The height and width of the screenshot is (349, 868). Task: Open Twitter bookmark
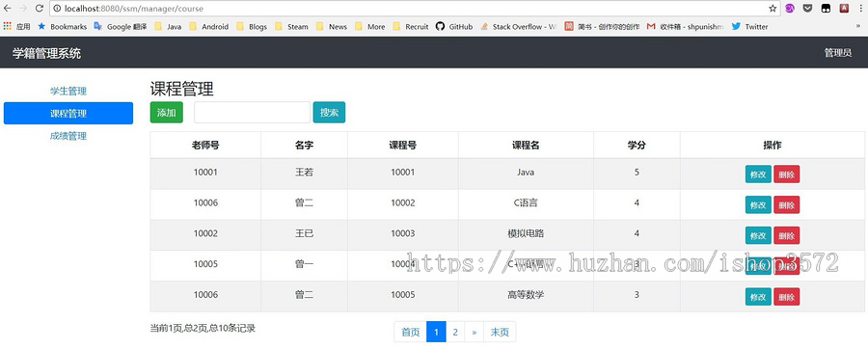pyautogui.click(x=750, y=26)
